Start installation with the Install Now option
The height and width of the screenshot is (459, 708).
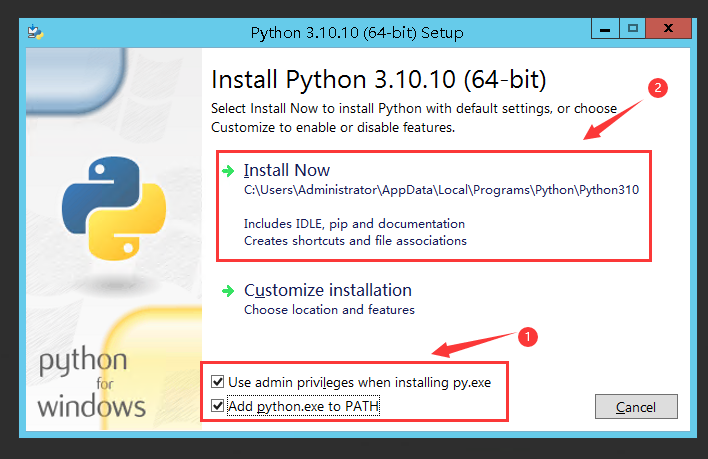click(x=287, y=170)
